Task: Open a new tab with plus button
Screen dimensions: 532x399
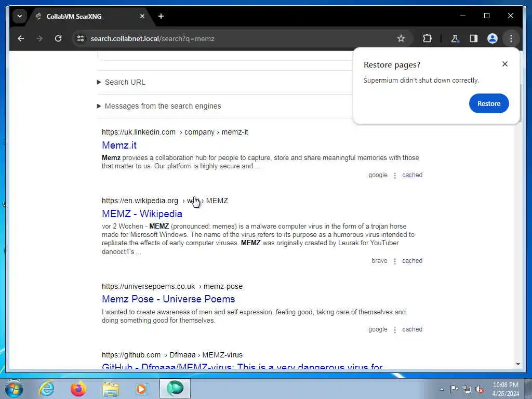Action: point(161,16)
